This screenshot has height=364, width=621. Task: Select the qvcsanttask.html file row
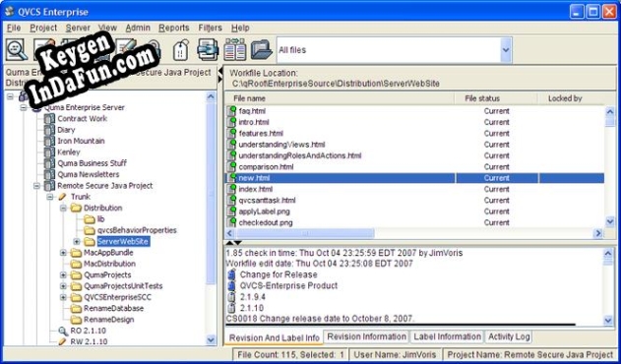[x=414, y=201]
